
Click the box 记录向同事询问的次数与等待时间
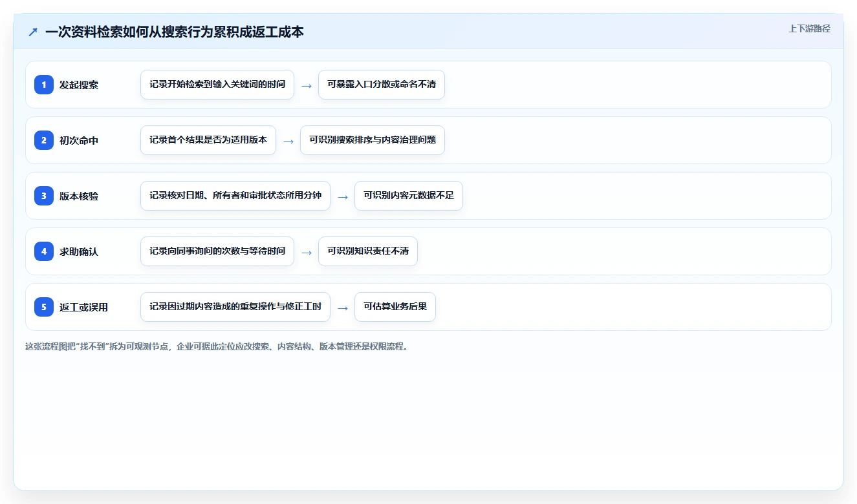point(217,251)
